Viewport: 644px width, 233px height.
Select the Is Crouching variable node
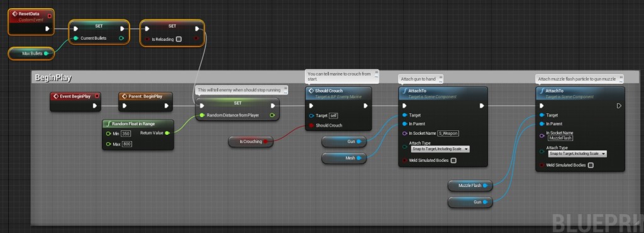[x=250, y=142]
